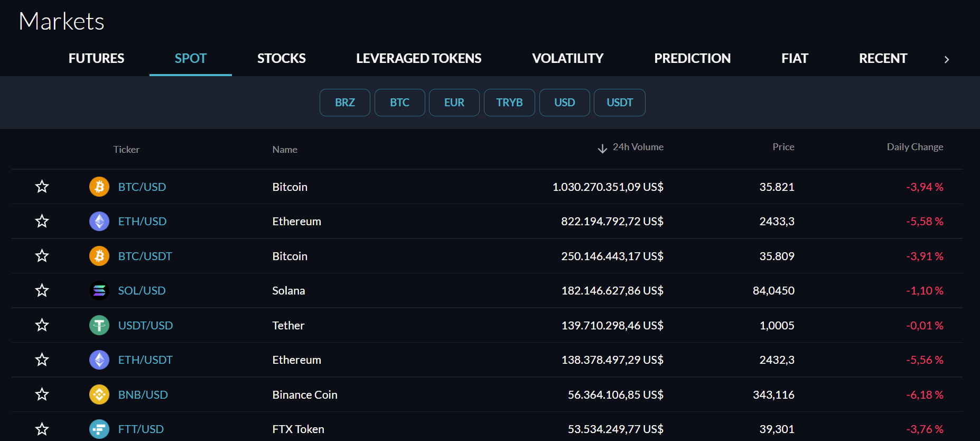This screenshot has height=441, width=980.
Task: Click the Solana logo icon
Action: tap(99, 290)
